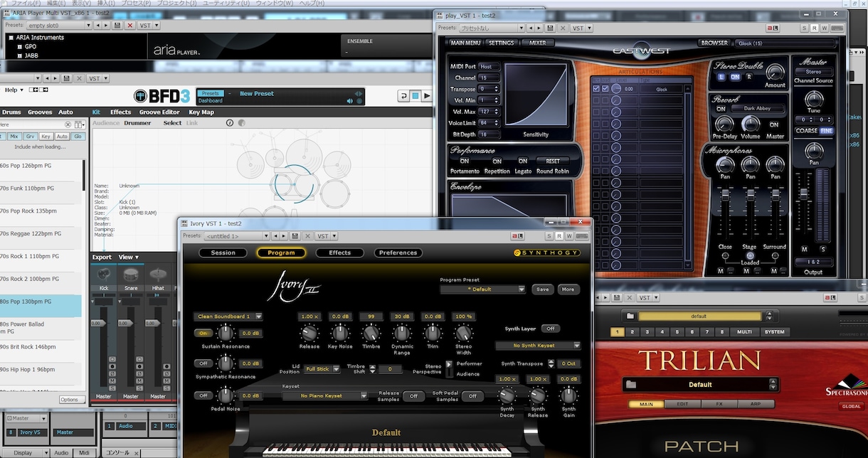
Task: Select the Snare channel drum icon in BFD3 mixer
Action: tap(131, 275)
